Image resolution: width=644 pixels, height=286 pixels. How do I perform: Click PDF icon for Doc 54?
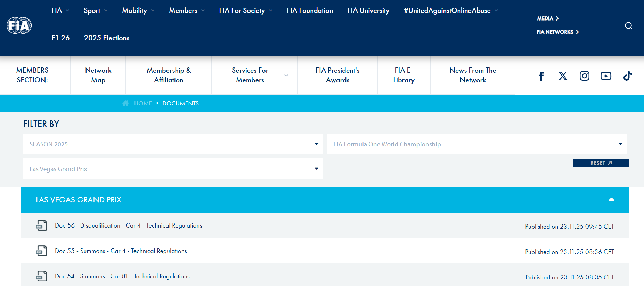[x=41, y=276]
